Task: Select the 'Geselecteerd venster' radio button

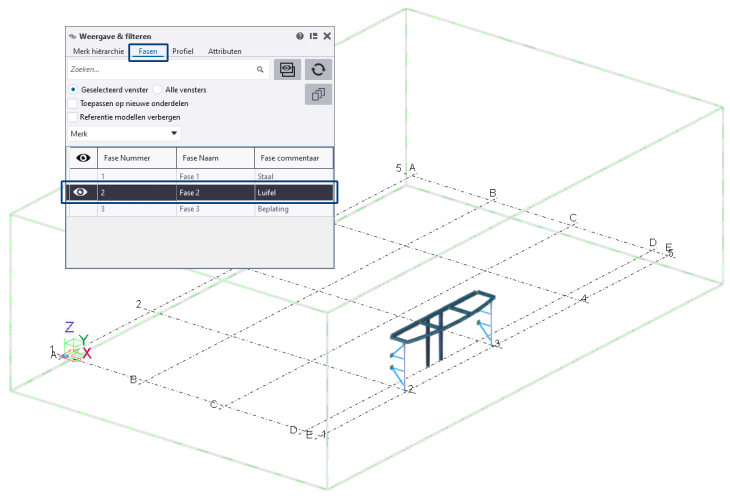Action: pos(74,89)
